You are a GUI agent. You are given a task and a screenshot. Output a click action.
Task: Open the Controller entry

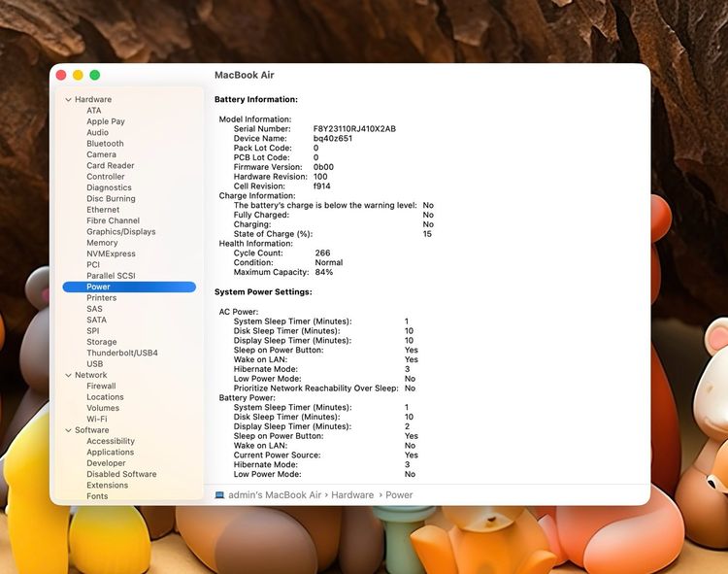(x=106, y=177)
